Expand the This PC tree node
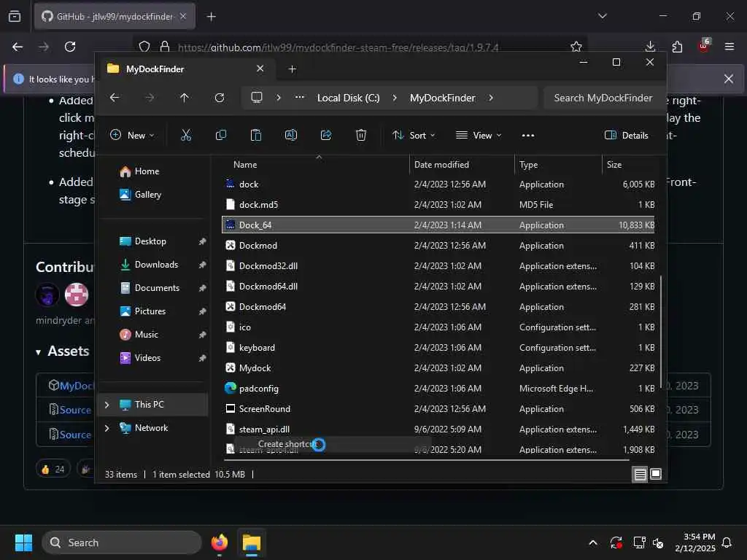 pyautogui.click(x=107, y=404)
